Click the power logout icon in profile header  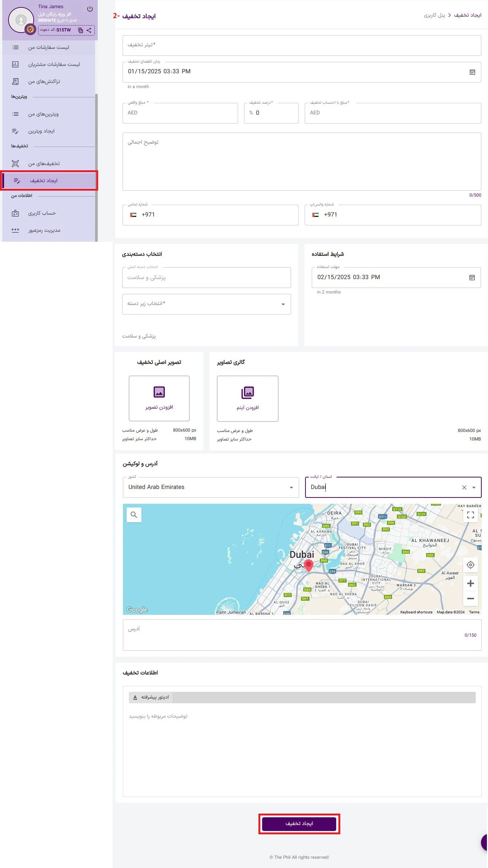tap(90, 9)
